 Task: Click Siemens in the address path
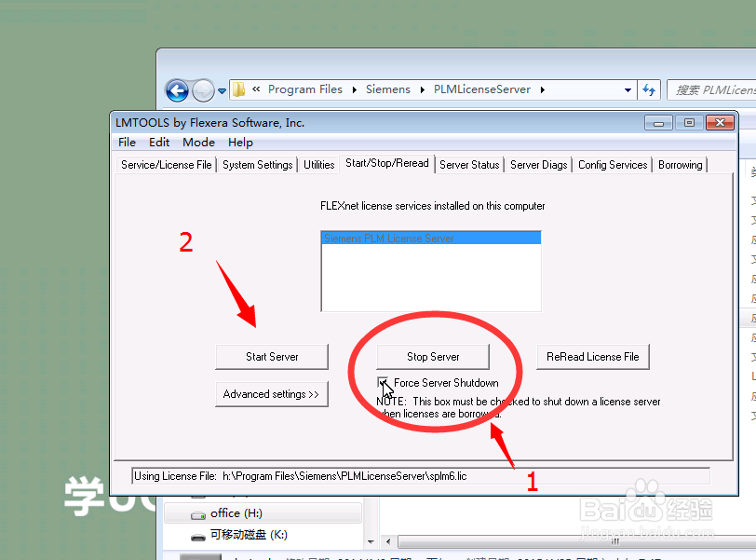pyautogui.click(x=387, y=89)
